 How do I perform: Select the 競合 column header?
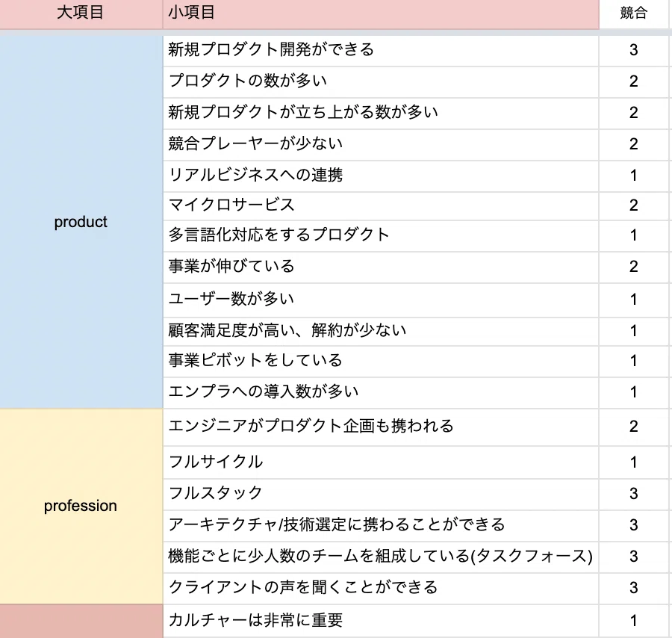[633, 14]
